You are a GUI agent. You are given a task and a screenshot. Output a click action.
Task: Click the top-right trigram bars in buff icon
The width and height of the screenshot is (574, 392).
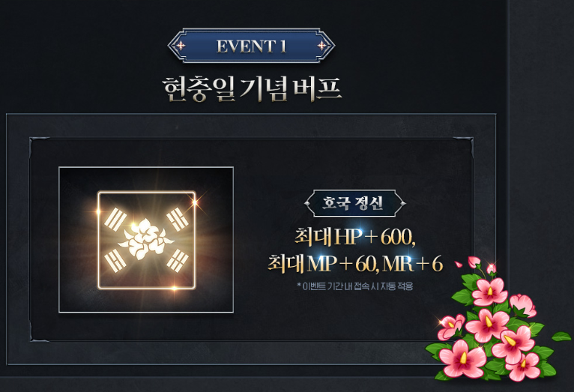(x=178, y=220)
